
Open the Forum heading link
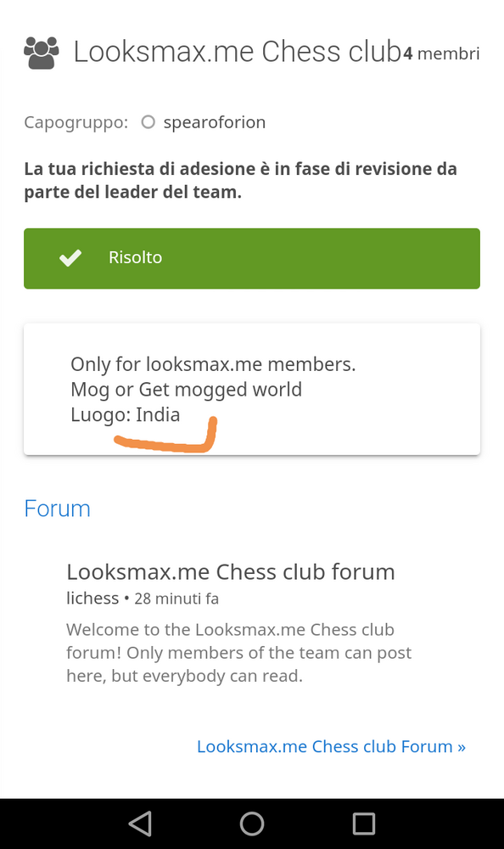58,509
